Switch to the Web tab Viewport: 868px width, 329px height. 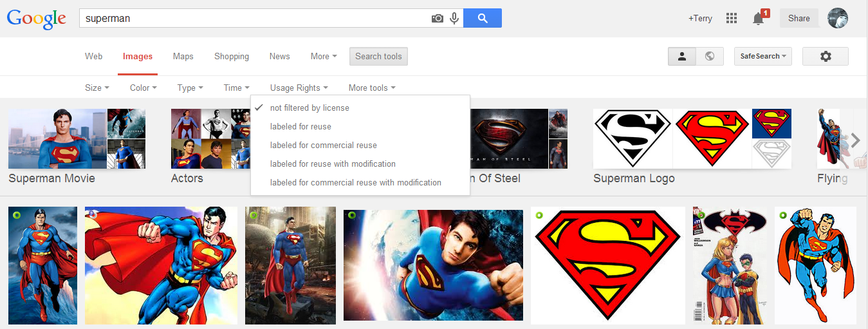[x=94, y=56]
